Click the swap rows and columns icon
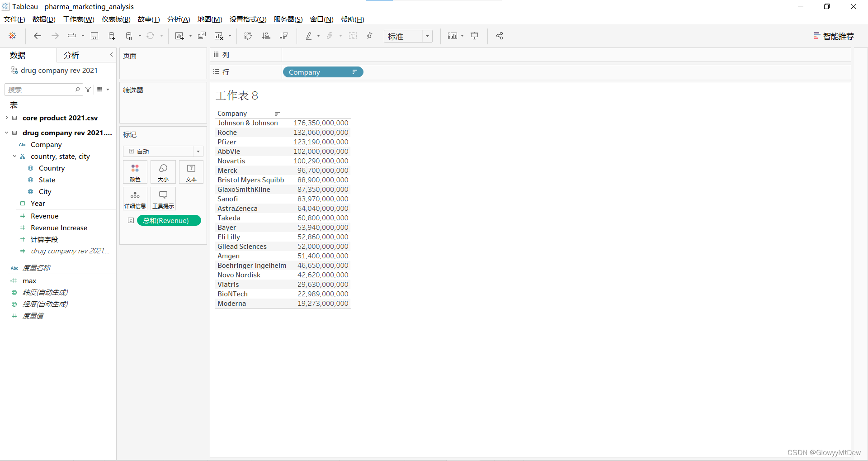868x461 pixels. (x=248, y=36)
